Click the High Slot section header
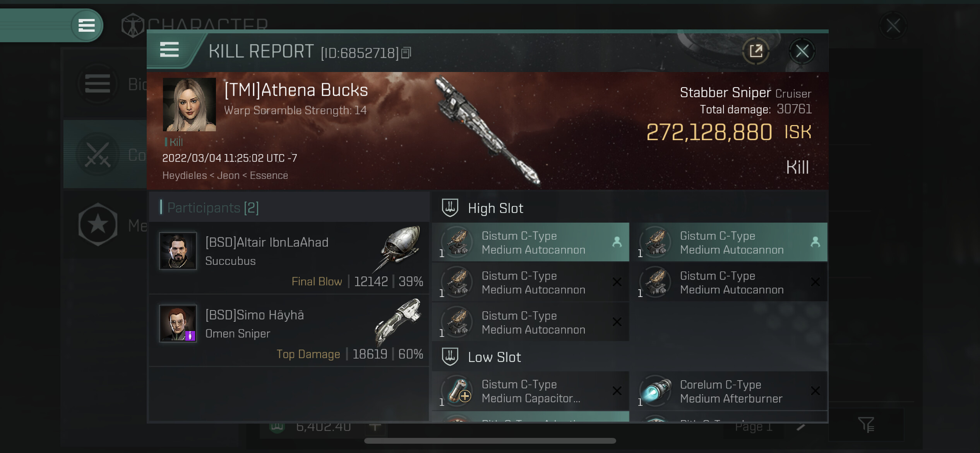980x453 pixels. tap(495, 208)
